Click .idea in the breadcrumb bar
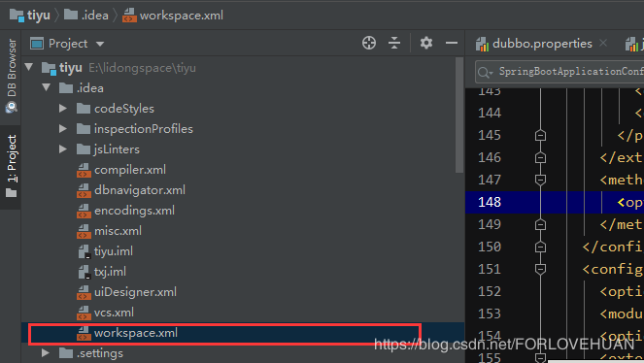The height and width of the screenshot is (363, 644). coord(86,16)
